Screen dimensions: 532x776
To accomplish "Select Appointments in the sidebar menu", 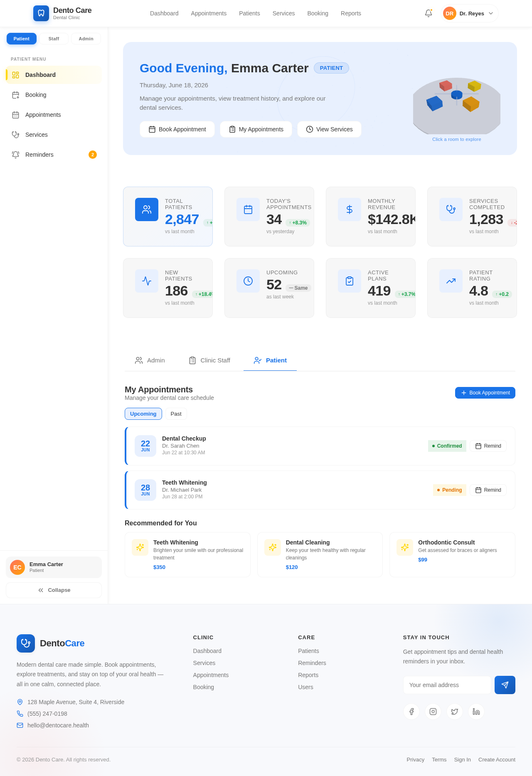I will [x=54, y=115].
